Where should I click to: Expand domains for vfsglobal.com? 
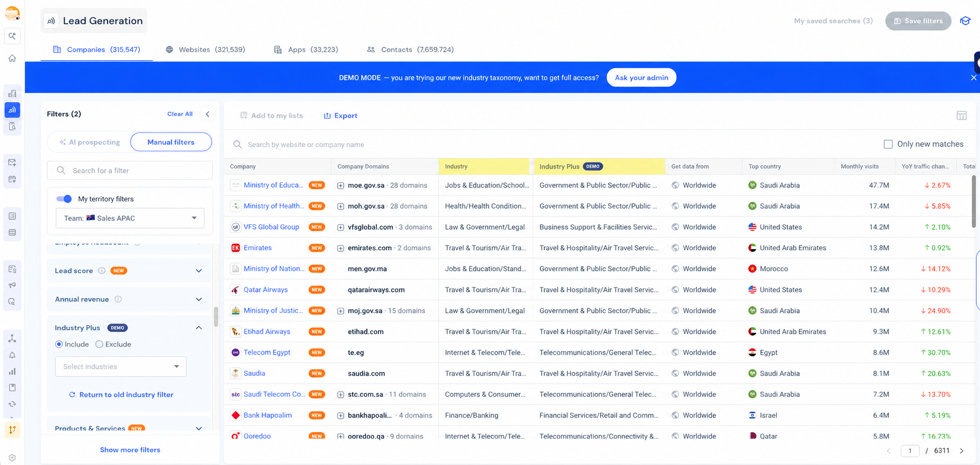pos(341,228)
